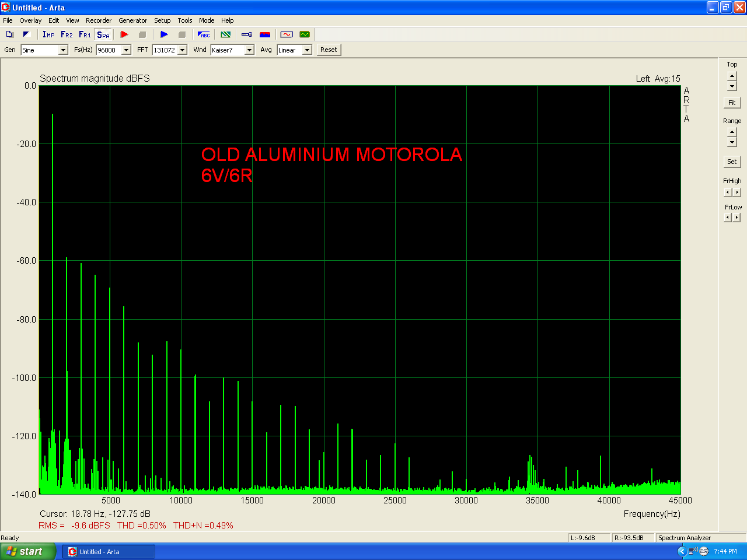Image resolution: width=747 pixels, height=560 pixels.
Task: Open the Edit menu
Action: pos(54,20)
